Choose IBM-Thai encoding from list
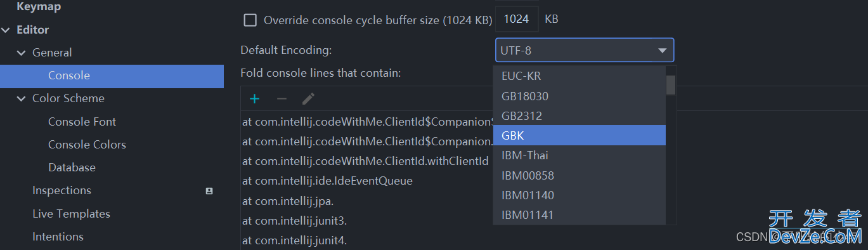The image size is (868, 250). [x=580, y=155]
